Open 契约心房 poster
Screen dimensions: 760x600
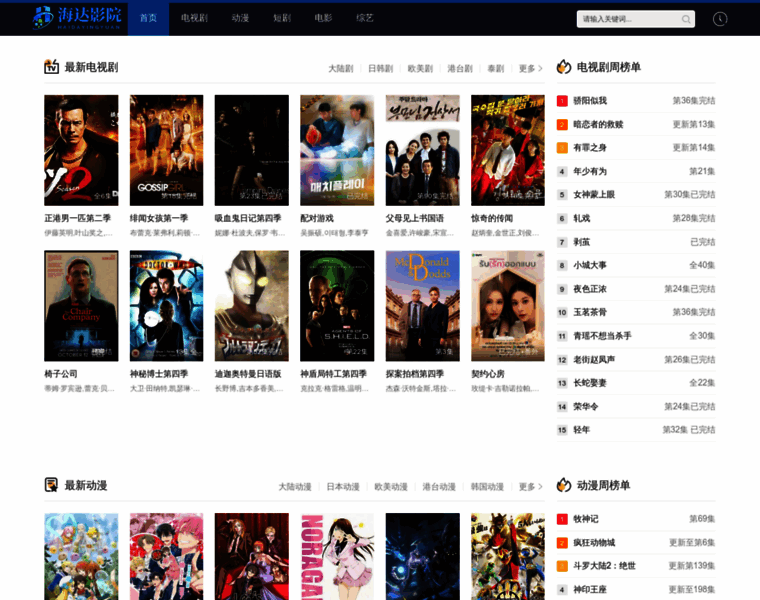pos(508,306)
